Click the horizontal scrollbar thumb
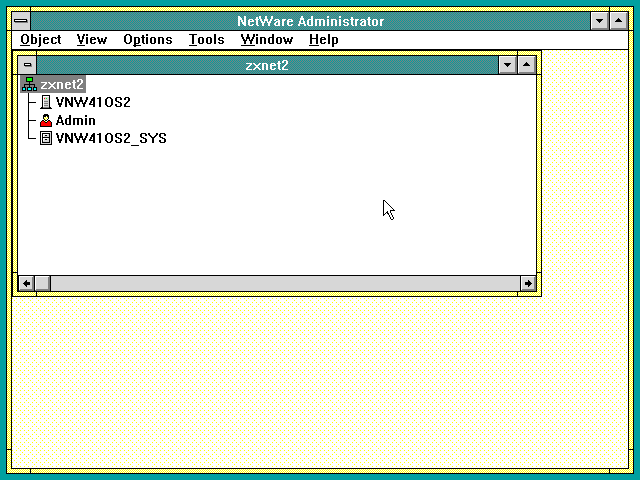This screenshot has height=480, width=640. click(42, 283)
